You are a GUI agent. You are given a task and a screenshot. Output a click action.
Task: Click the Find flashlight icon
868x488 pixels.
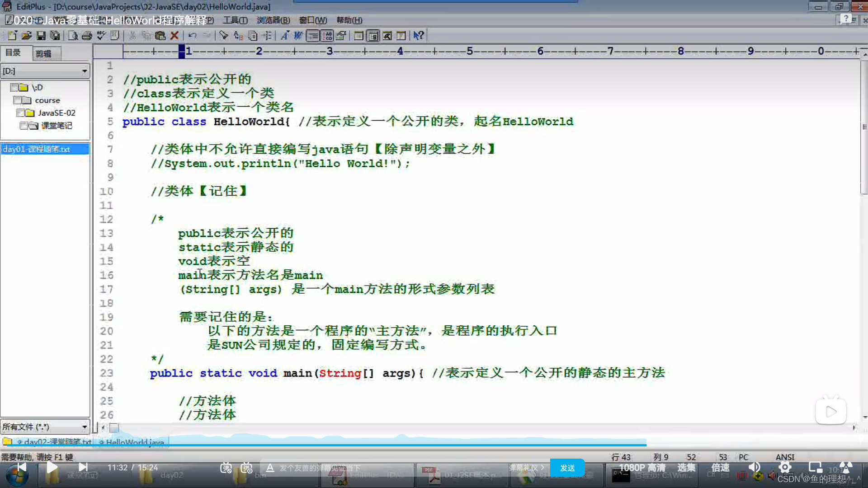(x=224, y=36)
